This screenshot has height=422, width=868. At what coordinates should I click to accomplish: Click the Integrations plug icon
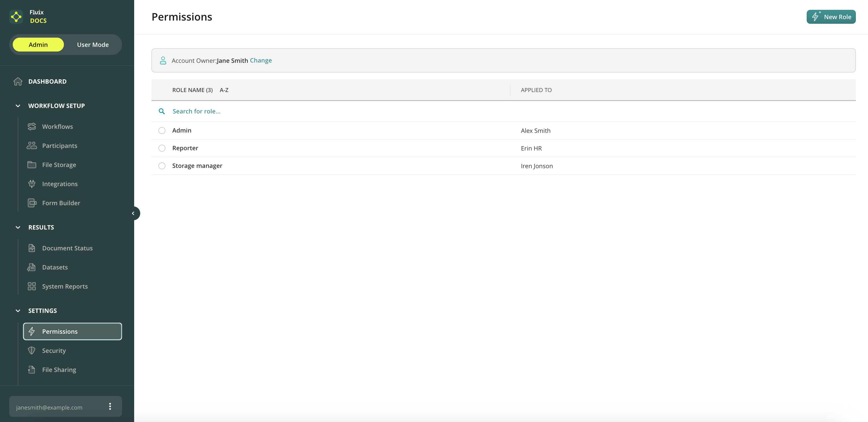coord(32,184)
